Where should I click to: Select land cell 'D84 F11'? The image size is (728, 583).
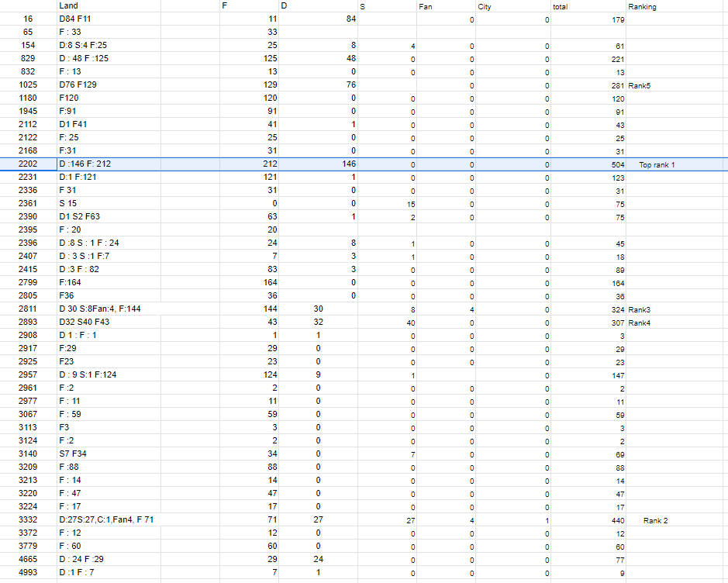[109, 19]
